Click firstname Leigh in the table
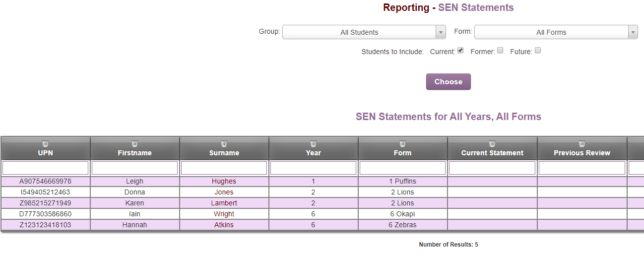 tap(134, 181)
